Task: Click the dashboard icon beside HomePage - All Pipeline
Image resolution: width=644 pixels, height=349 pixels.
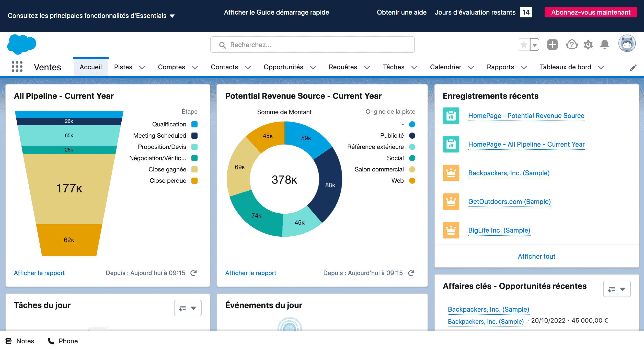Action: (451, 144)
